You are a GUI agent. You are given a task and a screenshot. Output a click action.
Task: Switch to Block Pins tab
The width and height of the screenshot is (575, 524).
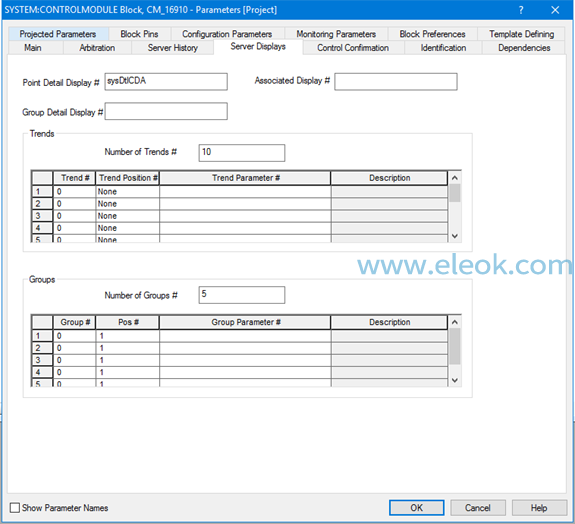[139, 34]
